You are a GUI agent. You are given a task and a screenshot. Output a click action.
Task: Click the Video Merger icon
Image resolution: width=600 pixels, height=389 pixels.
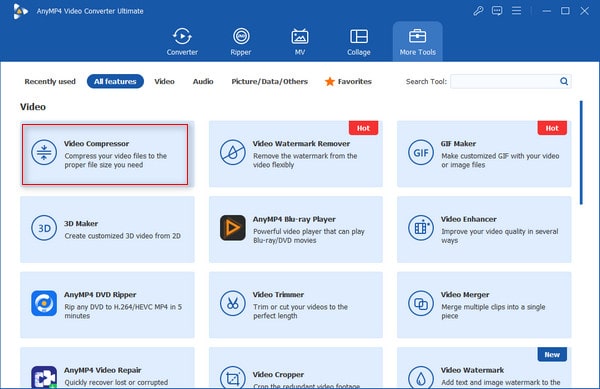[x=421, y=303]
